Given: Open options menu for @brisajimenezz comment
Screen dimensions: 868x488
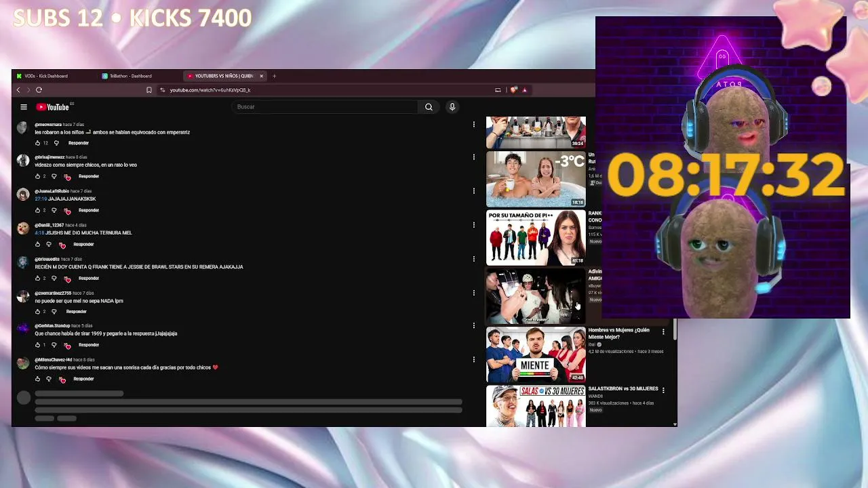Looking at the screenshot, I should click(x=473, y=157).
